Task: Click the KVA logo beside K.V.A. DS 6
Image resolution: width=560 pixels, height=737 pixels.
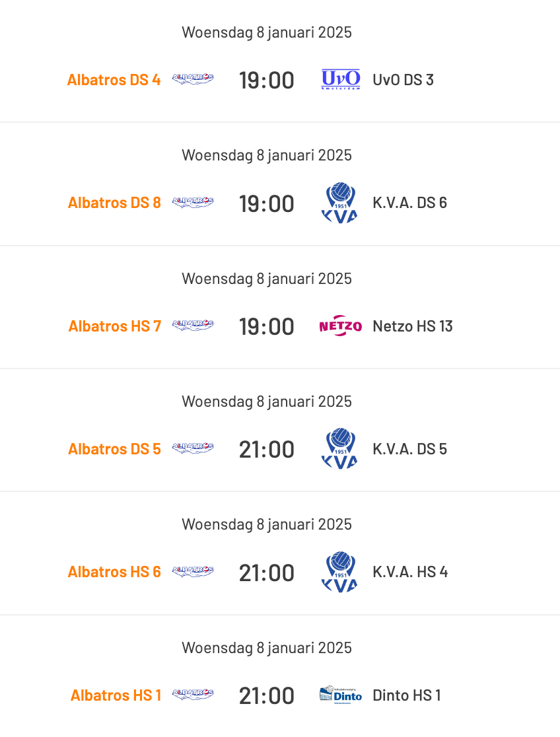Action: tap(339, 203)
